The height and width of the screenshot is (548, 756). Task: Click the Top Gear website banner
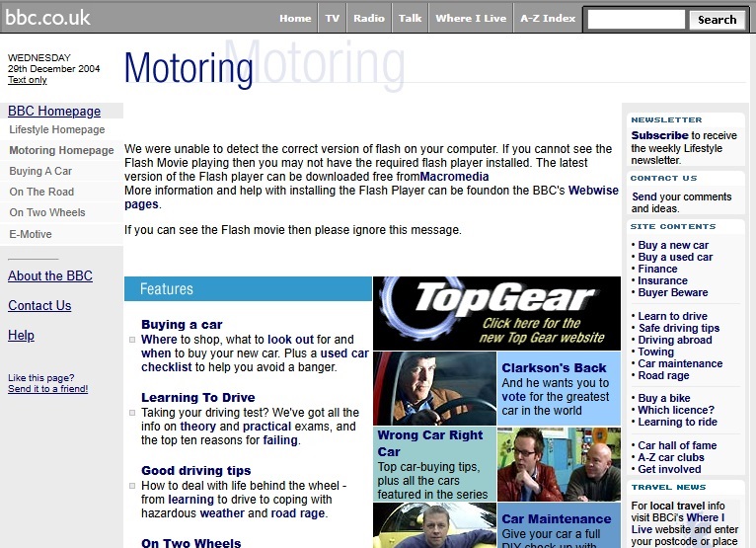[496, 313]
